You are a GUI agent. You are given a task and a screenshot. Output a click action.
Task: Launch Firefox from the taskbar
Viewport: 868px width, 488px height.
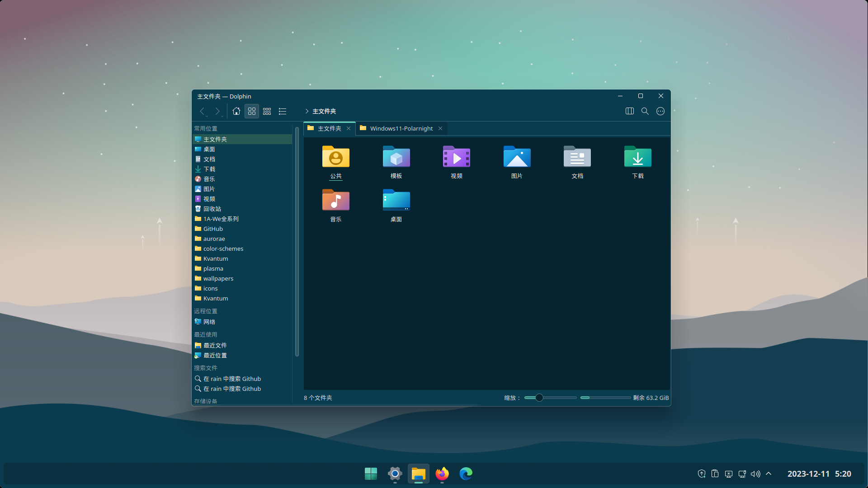[442, 474]
